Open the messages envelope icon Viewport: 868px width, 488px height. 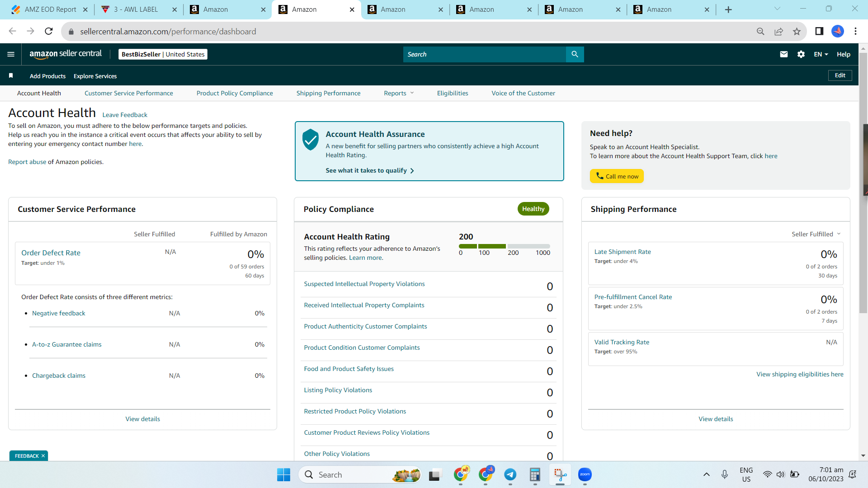click(x=784, y=54)
